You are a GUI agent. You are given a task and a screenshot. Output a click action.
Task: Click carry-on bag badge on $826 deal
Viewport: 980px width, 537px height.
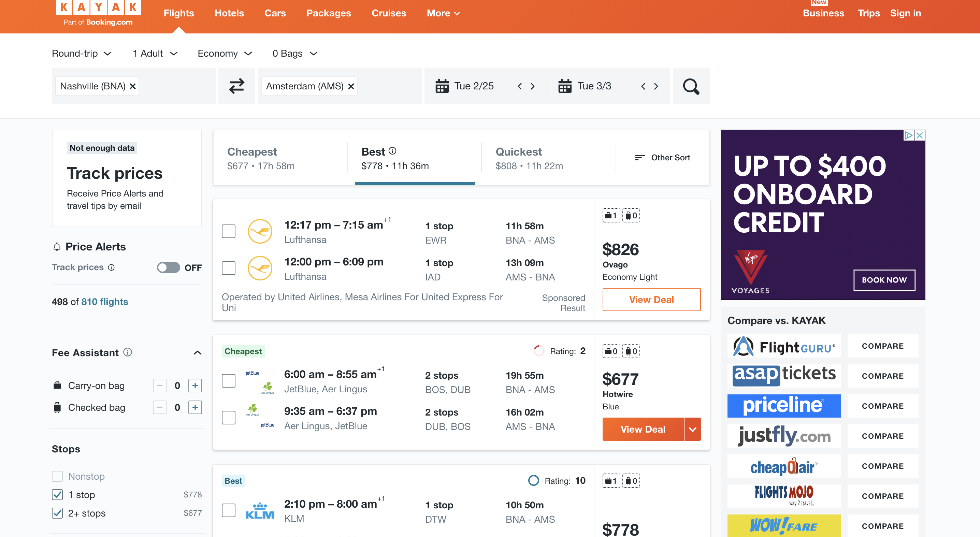(611, 216)
